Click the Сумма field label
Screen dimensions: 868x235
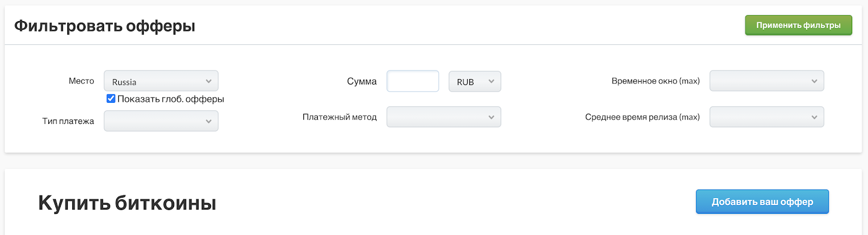(361, 81)
